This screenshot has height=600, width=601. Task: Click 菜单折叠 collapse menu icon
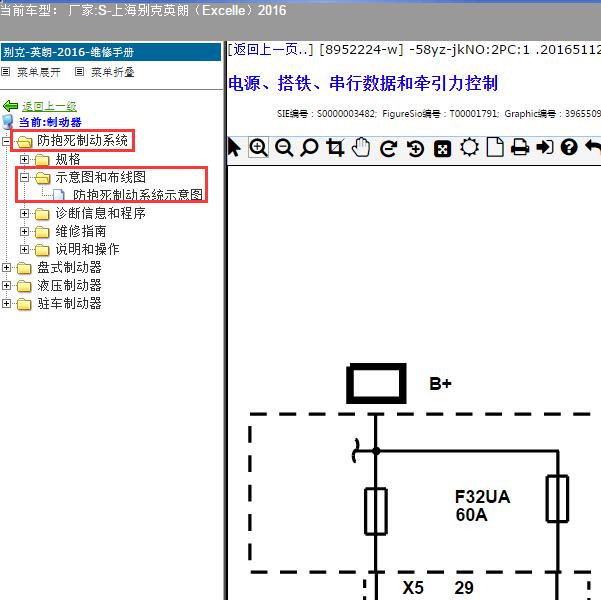[x=79, y=72]
